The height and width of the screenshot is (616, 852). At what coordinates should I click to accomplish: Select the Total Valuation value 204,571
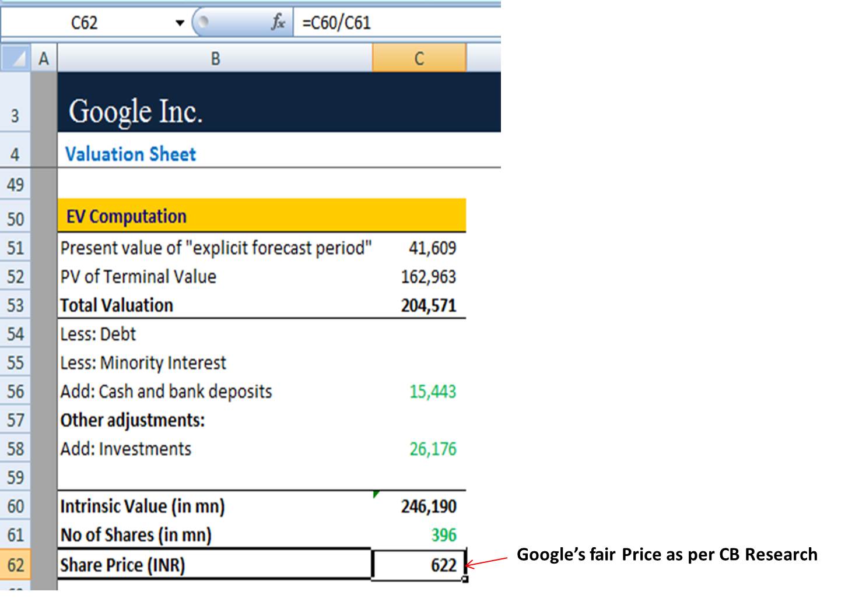pyautogui.click(x=428, y=305)
